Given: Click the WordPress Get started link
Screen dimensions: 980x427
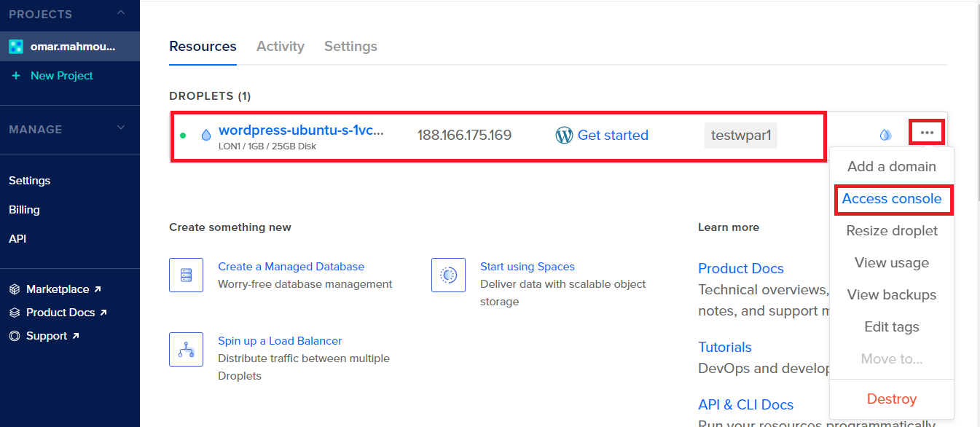Looking at the screenshot, I should pyautogui.click(x=613, y=136).
